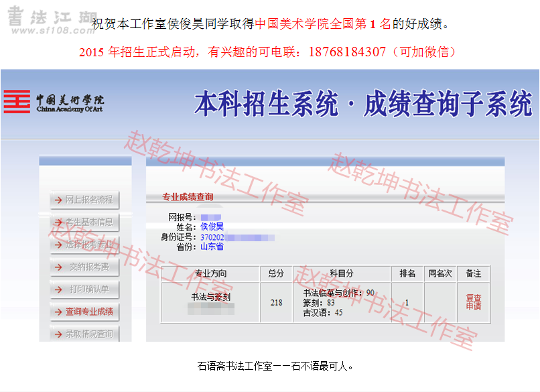This screenshot has width=540, height=392.
Task: Click the 专业成绩查询 section heading
Action: [x=188, y=197]
